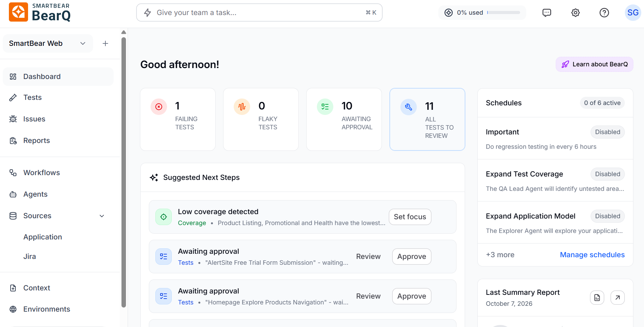Screen dimensions: 644x327
Task: Open summary report in new window arrow
Action: click(618, 298)
